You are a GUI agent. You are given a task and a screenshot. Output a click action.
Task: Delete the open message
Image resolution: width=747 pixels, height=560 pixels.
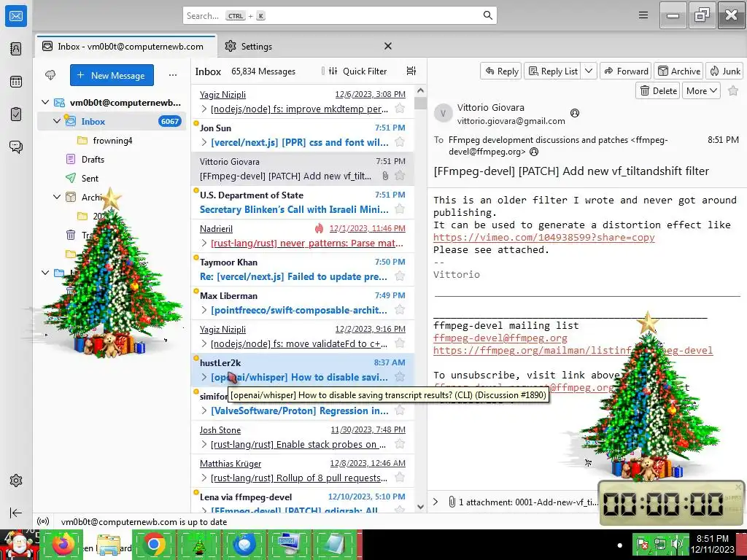click(658, 90)
